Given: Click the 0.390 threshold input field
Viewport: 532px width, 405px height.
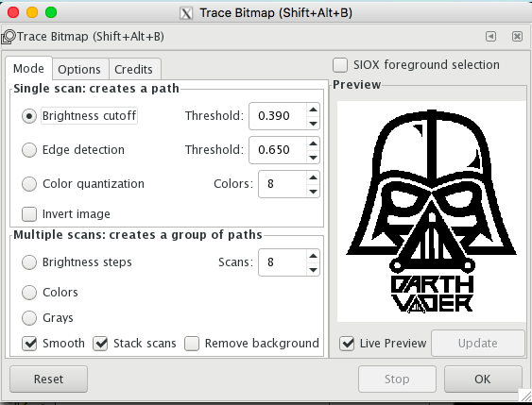Looking at the screenshot, I should tap(278, 116).
